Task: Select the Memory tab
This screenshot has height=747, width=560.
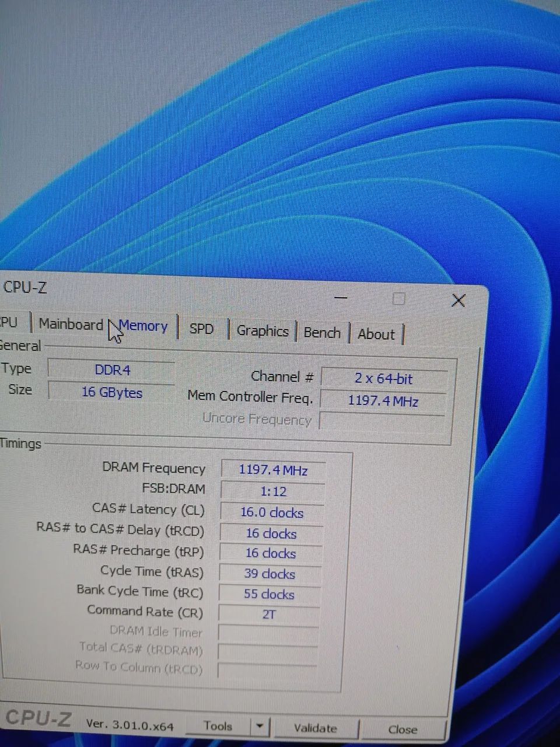Action: 143,326
